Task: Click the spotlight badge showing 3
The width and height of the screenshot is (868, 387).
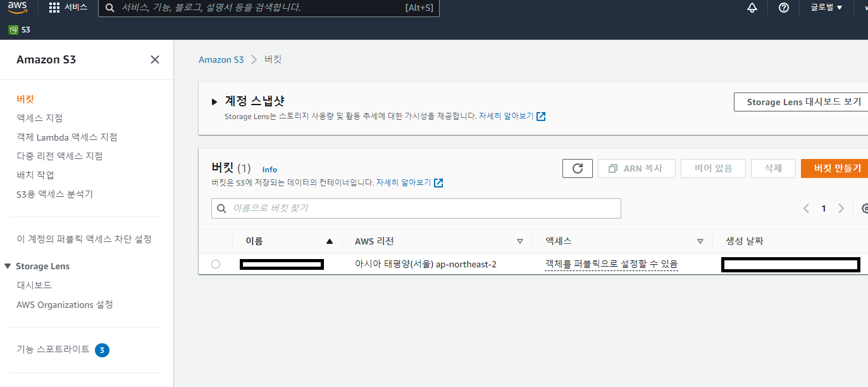Action: click(x=102, y=350)
